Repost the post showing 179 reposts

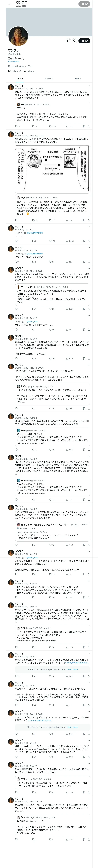tap(33, 126)
